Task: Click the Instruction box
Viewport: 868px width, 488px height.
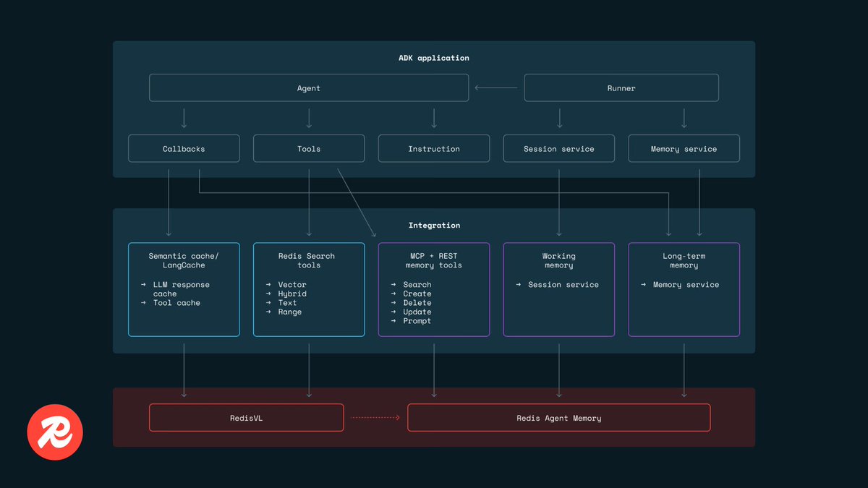Action: click(x=434, y=149)
